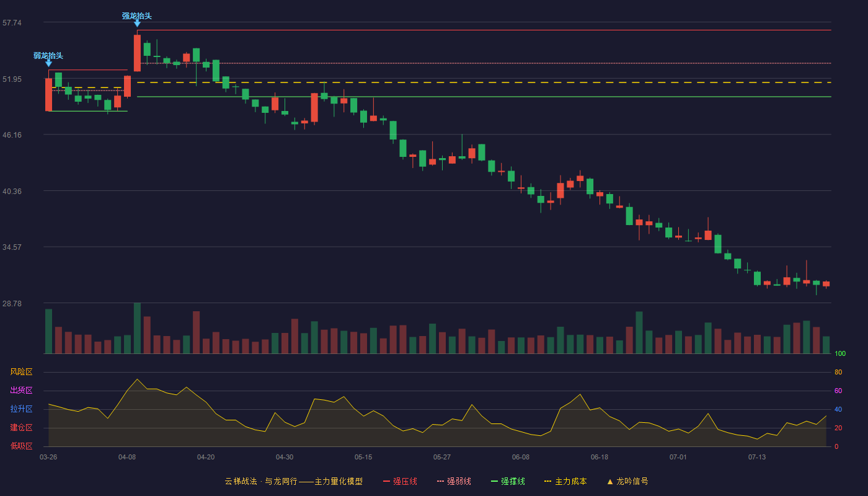Click the 28.78 price axis label
Viewport: 868px width, 496px height.
12,304
